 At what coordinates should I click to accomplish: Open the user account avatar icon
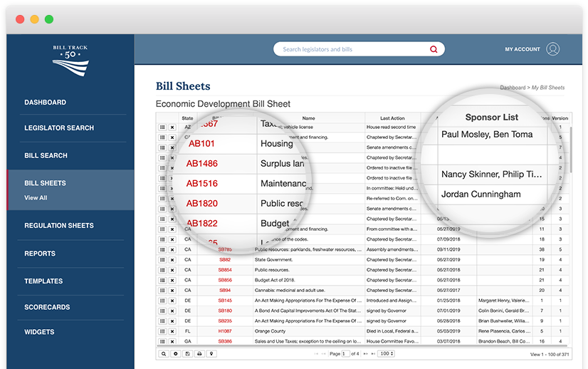click(552, 49)
